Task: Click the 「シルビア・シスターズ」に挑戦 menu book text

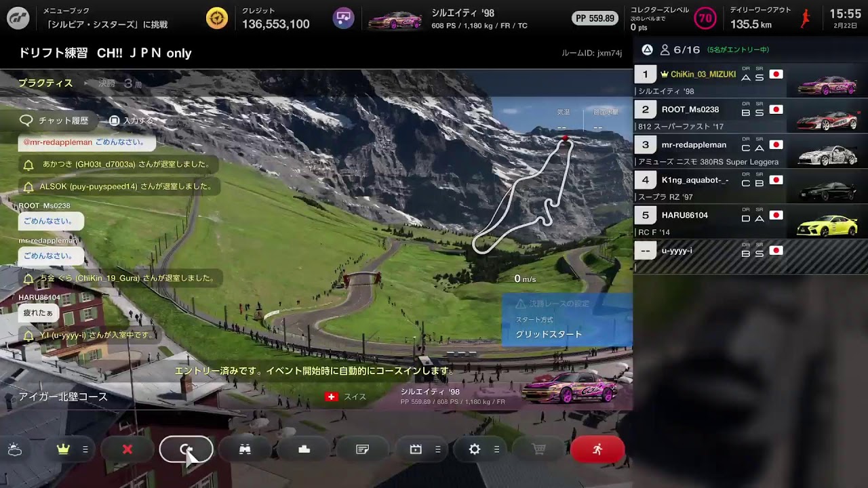Action: point(105,24)
